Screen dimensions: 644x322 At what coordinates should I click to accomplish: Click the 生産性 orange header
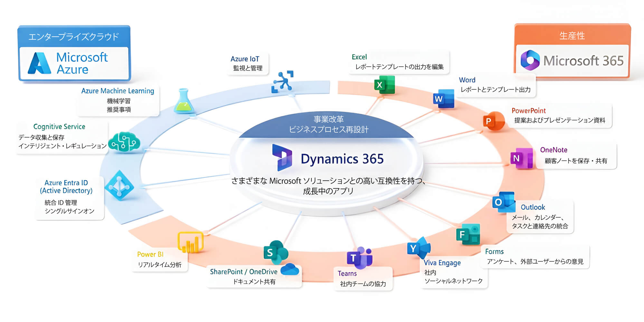(572, 35)
